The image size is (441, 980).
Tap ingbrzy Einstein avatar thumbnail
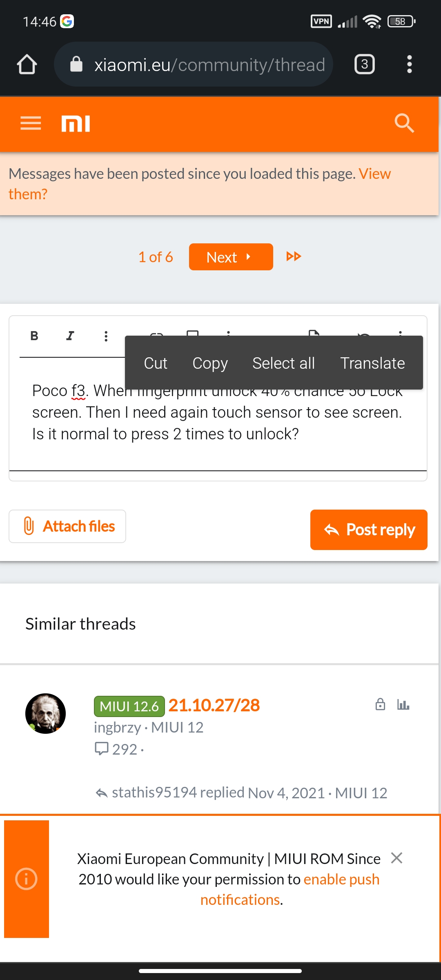[x=45, y=713]
